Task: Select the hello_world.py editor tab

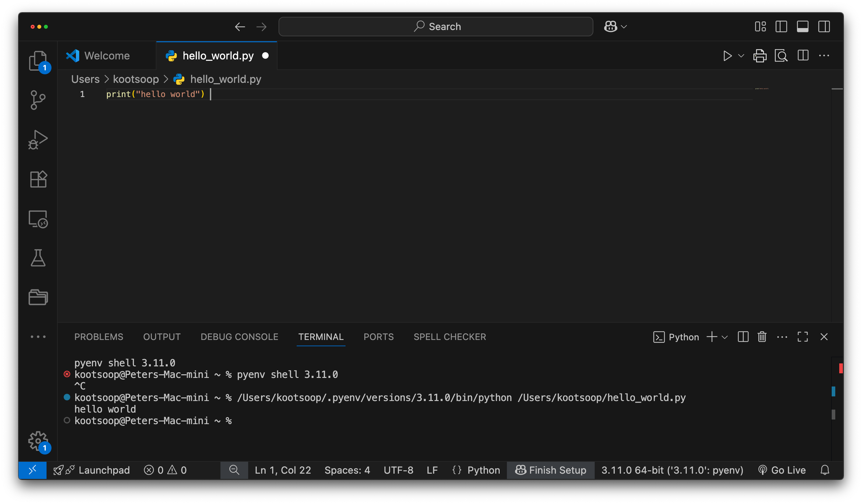Action: click(x=217, y=56)
